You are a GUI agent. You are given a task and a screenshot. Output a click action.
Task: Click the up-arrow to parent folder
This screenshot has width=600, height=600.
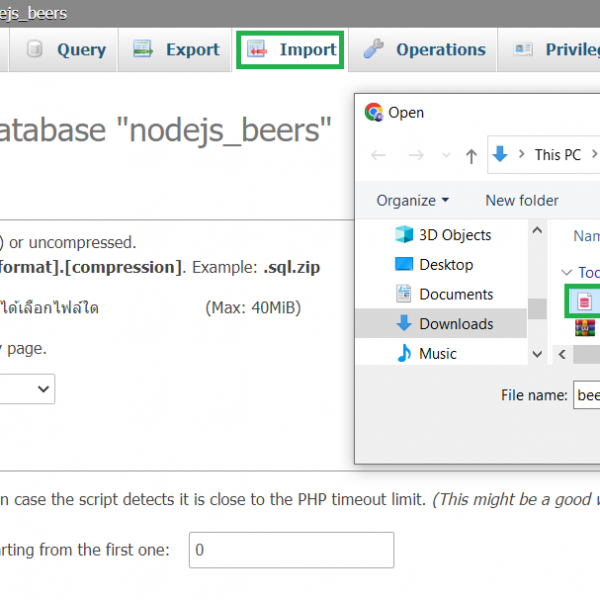point(471,155)
